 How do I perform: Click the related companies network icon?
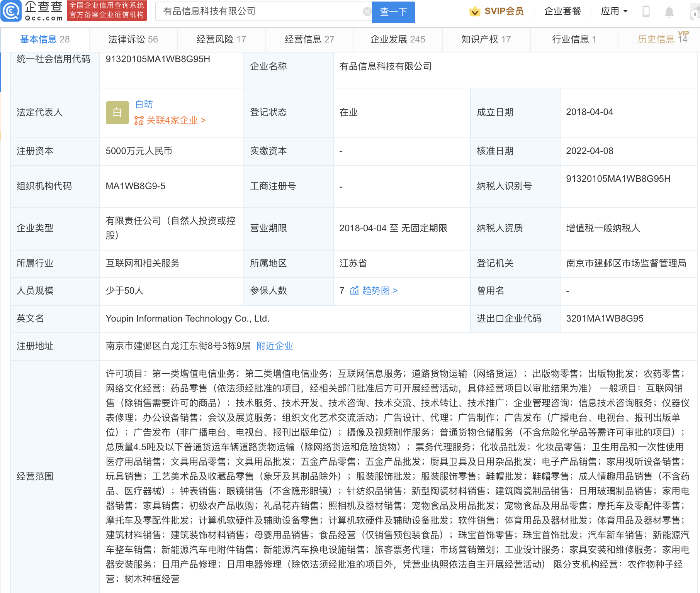pos(139,120)
